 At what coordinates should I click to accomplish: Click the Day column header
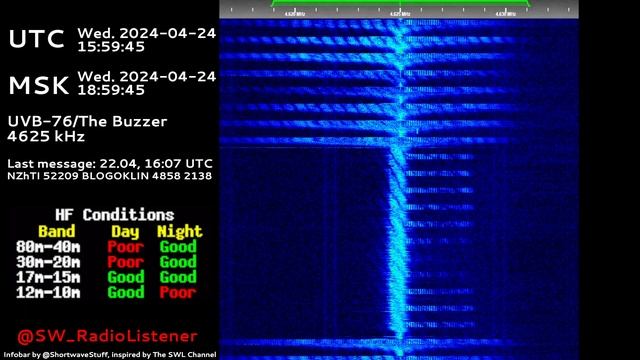(125, 232)
